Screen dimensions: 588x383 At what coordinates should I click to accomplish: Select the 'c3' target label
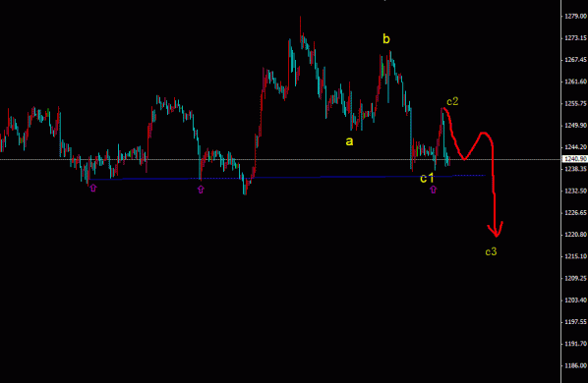click(x=491, y=251)
